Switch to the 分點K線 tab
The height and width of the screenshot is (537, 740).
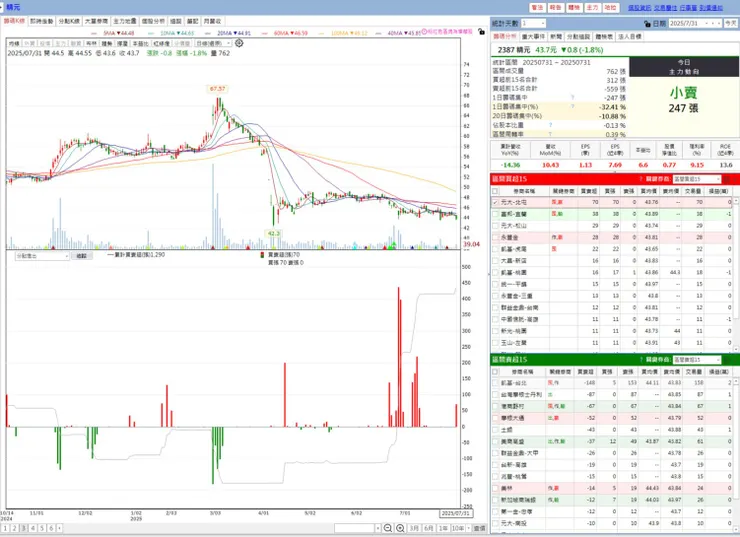(69, 21)
